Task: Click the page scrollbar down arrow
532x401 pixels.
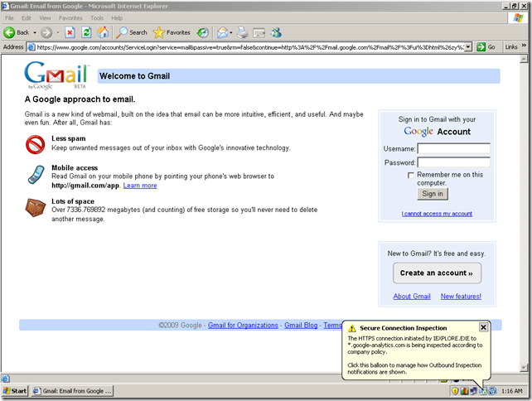Action: (x=524, y=368)
